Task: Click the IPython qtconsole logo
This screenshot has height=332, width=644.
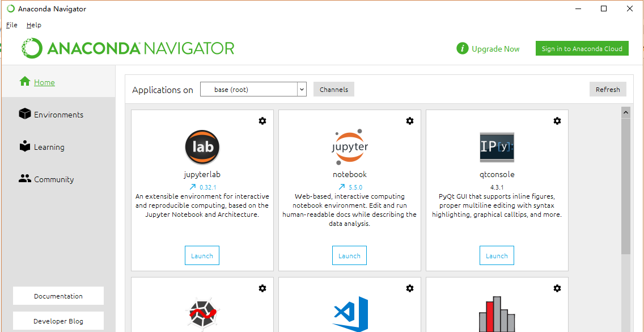Action: pos(497,147)
